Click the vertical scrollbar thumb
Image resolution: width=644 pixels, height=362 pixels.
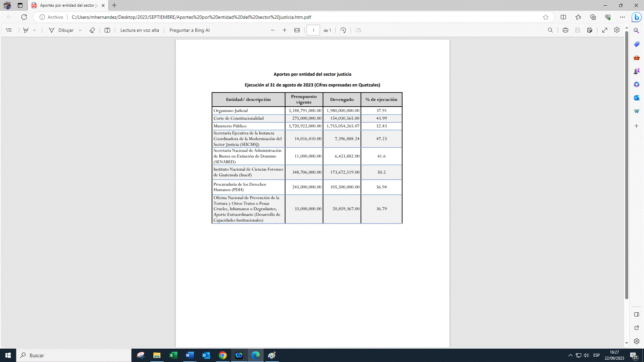(627, 164)
